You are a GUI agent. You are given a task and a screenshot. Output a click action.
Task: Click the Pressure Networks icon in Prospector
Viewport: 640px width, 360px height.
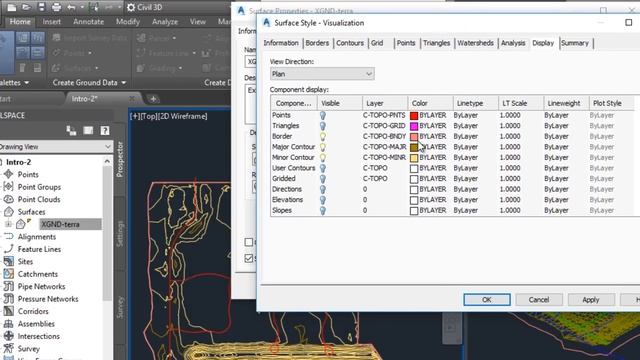pyautogui.click(x=9, y=299)
